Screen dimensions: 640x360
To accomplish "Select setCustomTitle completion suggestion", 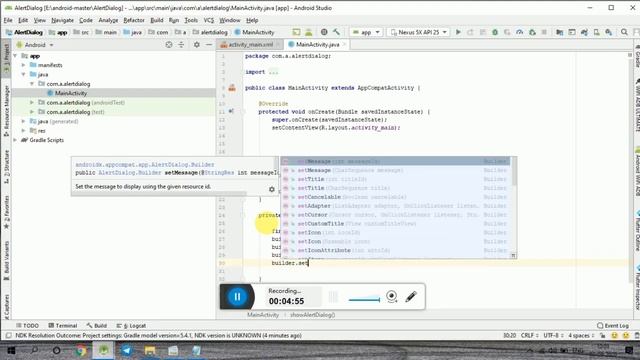I will point(395,224).
